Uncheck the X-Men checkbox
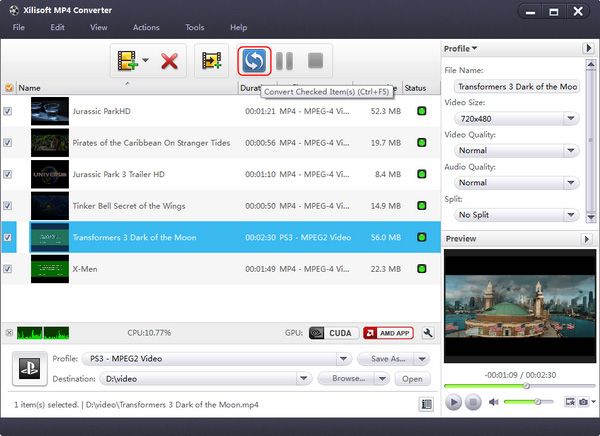The image size is (600, 436). pos(8,269)
